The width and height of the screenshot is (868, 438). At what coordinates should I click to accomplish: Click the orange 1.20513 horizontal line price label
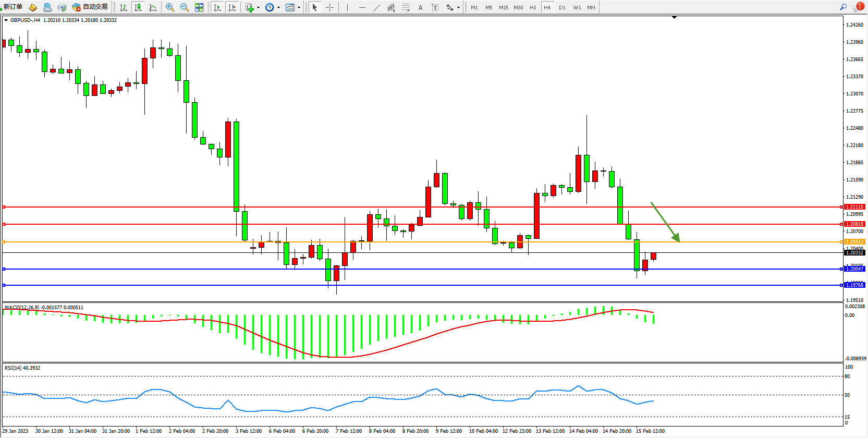point(854,242)
